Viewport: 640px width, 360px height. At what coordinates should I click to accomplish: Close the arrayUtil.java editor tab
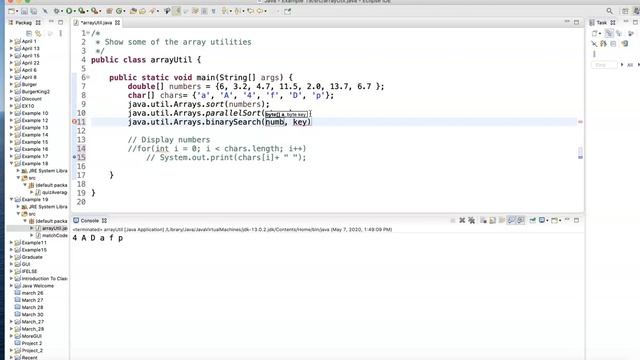118,23
